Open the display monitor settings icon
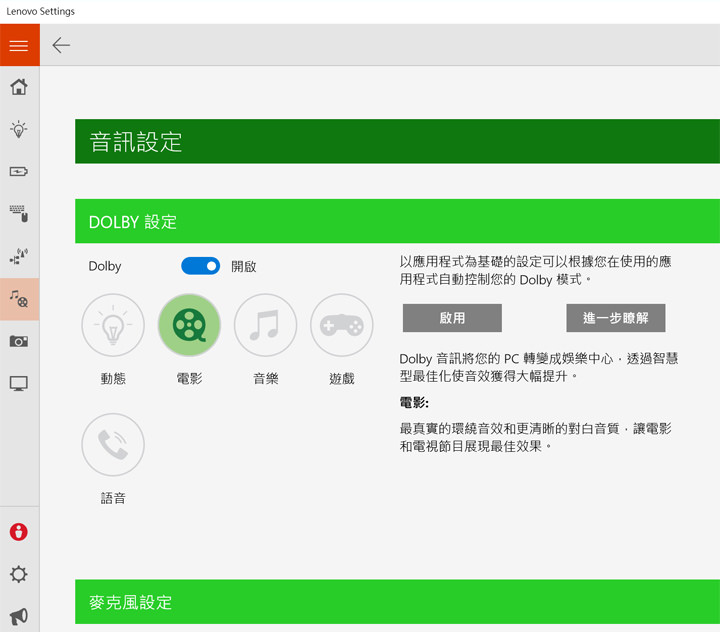 pyautogui.click(x=19, y=383)
